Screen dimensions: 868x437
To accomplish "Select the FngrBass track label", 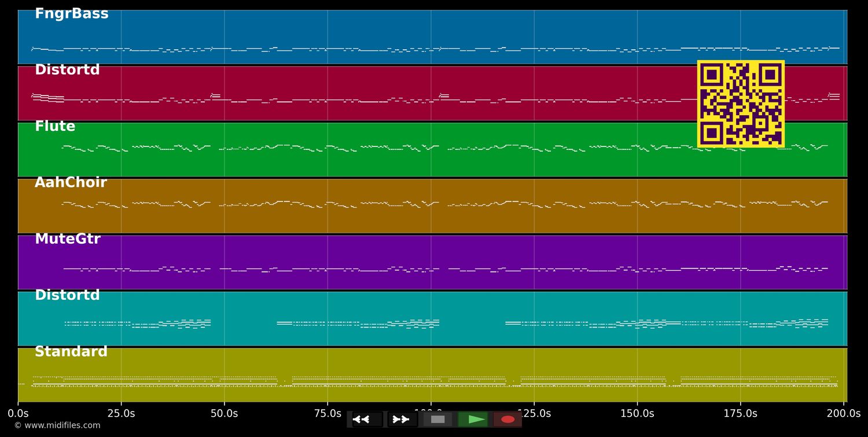I will pyautogui.click(x=72, y=14).
